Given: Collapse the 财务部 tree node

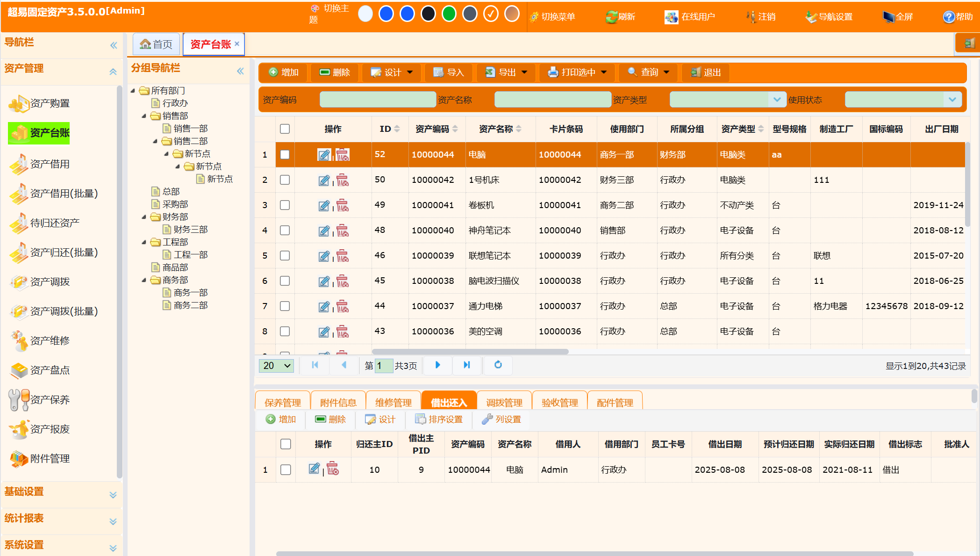Looking at the screenshot, I should pyautogui.click(x=144, y=217).
